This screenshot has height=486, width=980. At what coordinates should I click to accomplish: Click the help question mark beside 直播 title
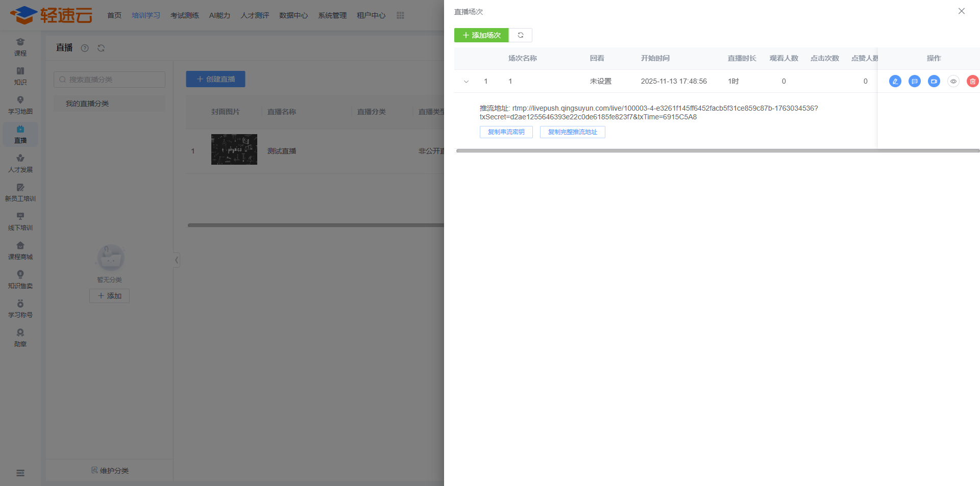[85, 48]
